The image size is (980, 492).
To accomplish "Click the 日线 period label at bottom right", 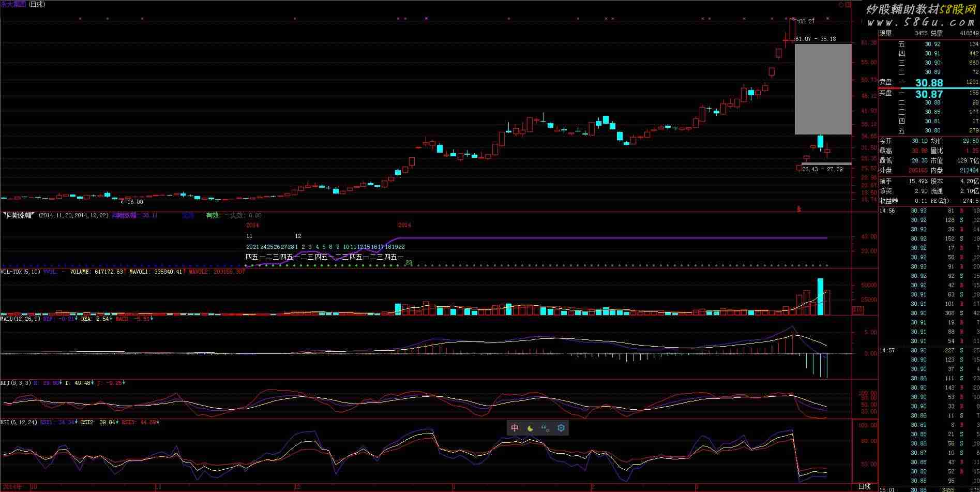I will coord(864,487).
